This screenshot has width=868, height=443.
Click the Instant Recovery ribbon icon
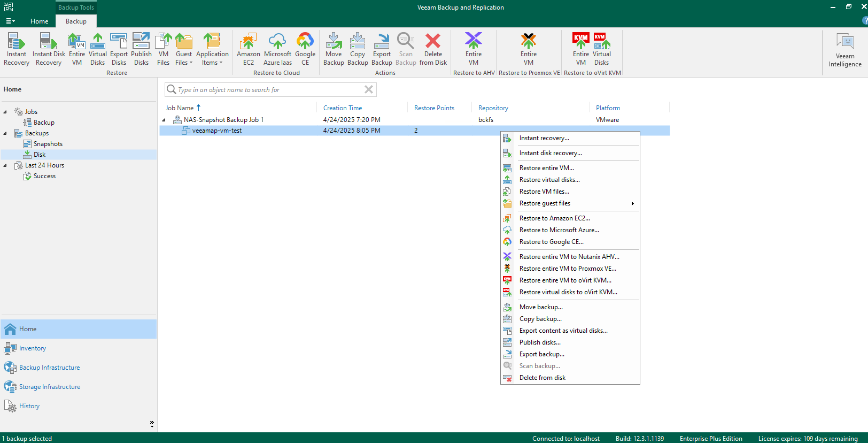(x=17, y=49)
